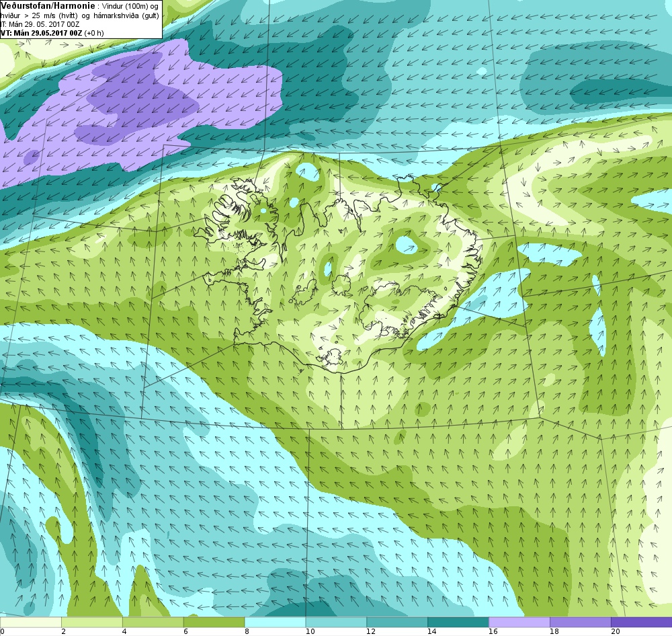Click the 'IT: Mán 29. 05. 2017 00Z' initial time line
Screen dimensions: 672x636
click(x=40, y=24)
